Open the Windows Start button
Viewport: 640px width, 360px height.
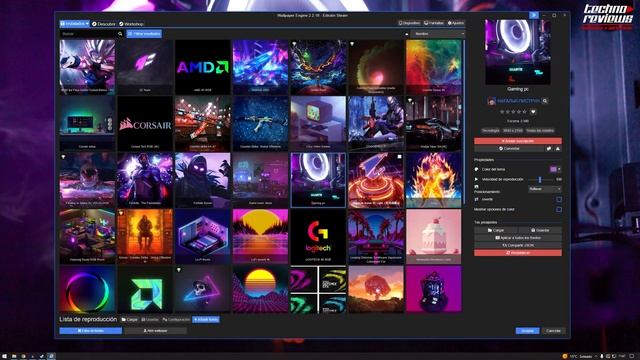pos(4,356)
